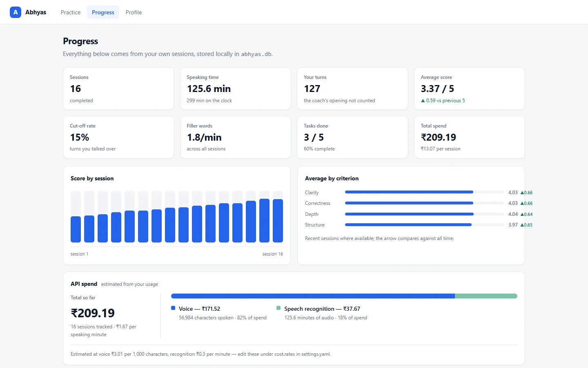Select the Tasks done 3 / 5 card
Screen dimensions: 588x368
(x=352, y=137)
